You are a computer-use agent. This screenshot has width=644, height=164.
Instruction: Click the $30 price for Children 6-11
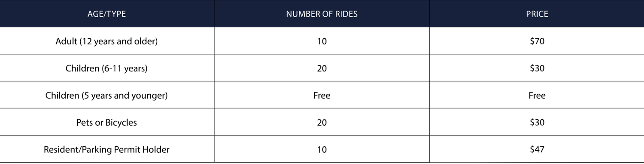tap(537, 68)
